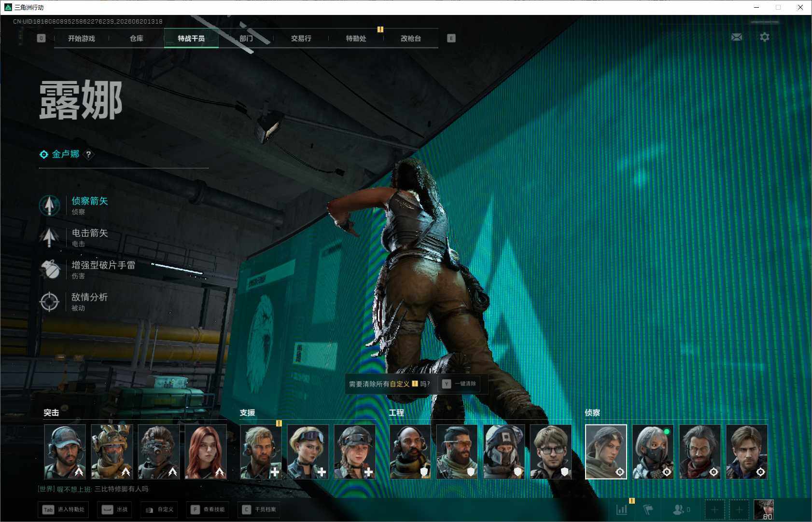The height and width of the screenshot is (522, 812).
Task: Switch to the 开始游戏 tab
Action: click(x=82, y=39)
